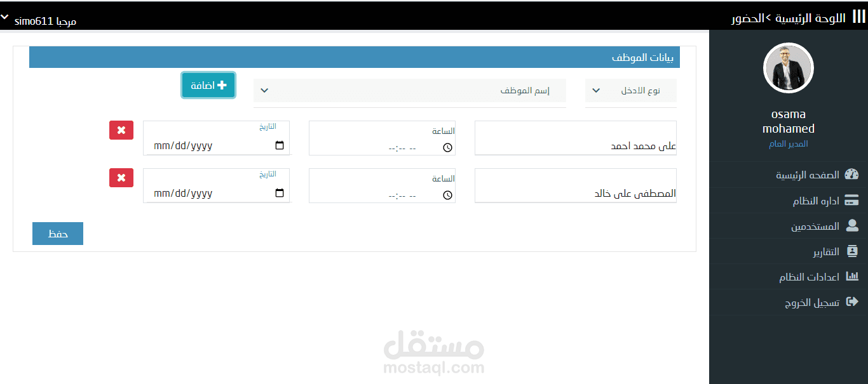This screenshot has height=384, width=868.
Task: Click date field in المصطفى على خالد row
Action: [217, 185]
